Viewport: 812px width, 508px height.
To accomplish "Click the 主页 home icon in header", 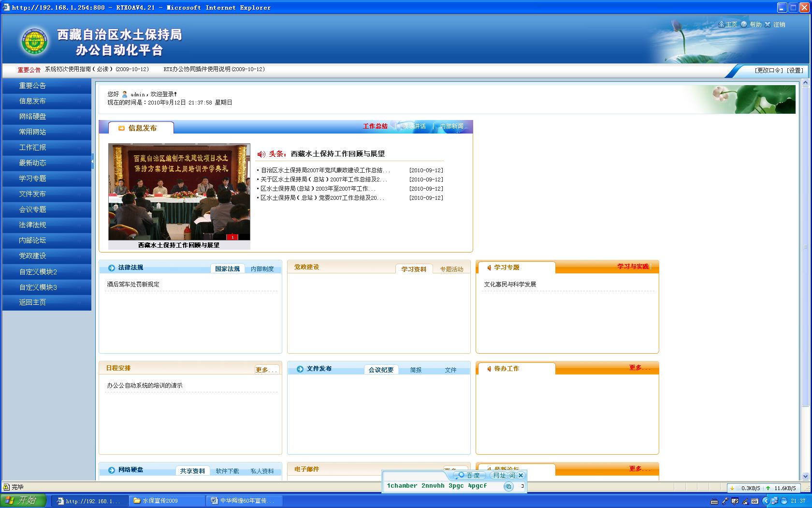I will point(721,24).
